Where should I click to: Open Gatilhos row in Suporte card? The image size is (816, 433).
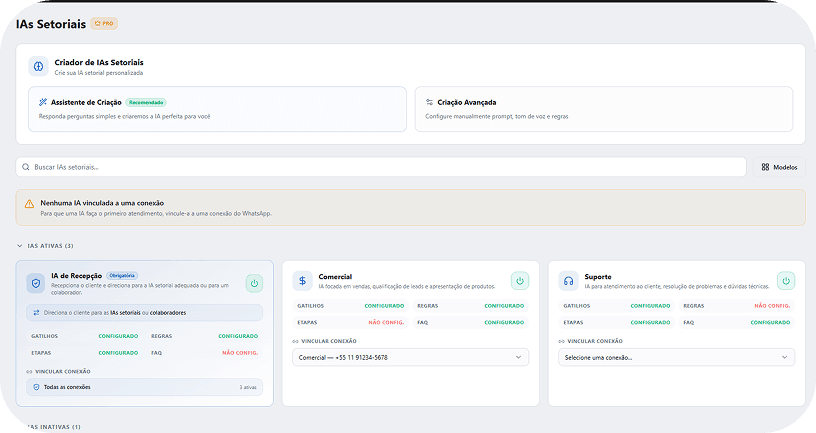point(617,306)
